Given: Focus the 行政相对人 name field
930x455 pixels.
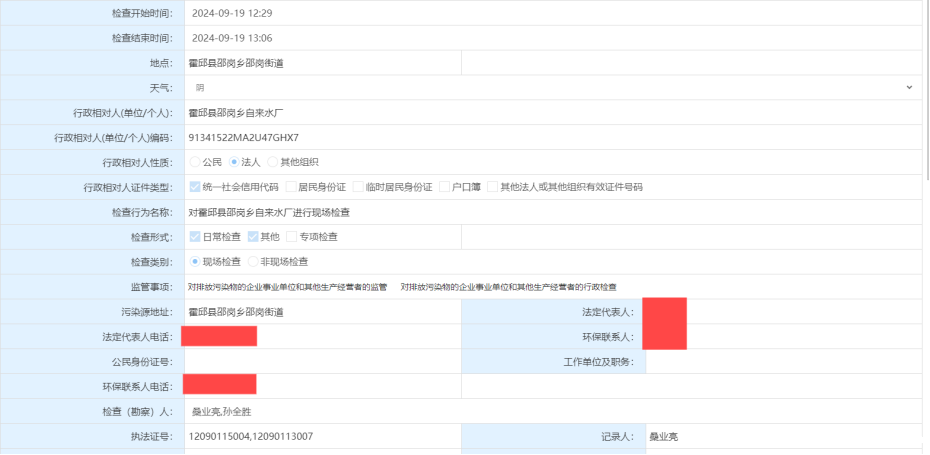Looking at the screenshot, I should tap(550, 112).
